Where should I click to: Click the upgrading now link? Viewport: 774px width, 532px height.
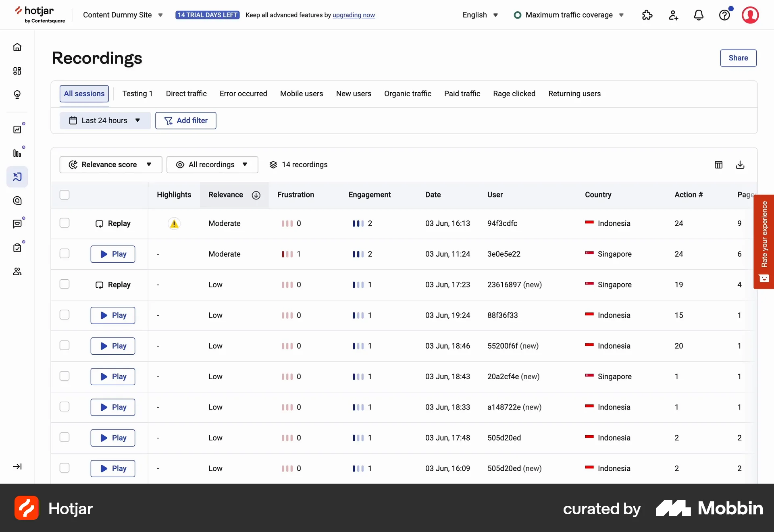tap(354, 15)
